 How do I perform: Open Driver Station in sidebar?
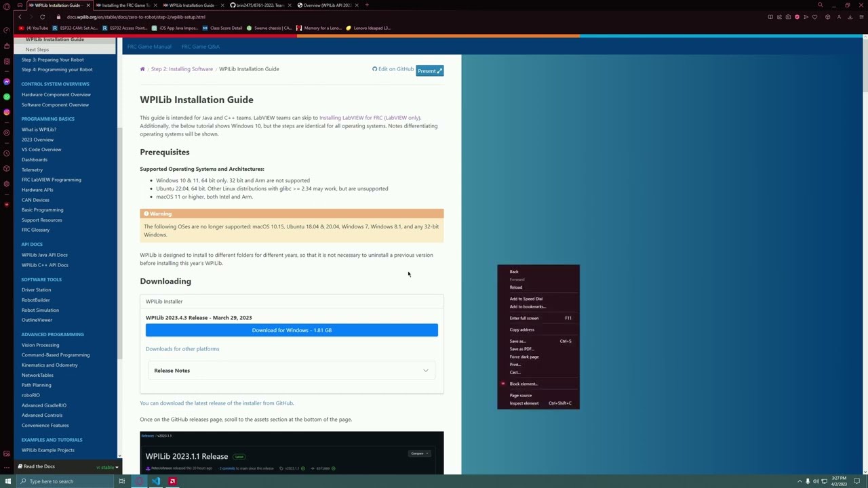click(x=36, y=290)
